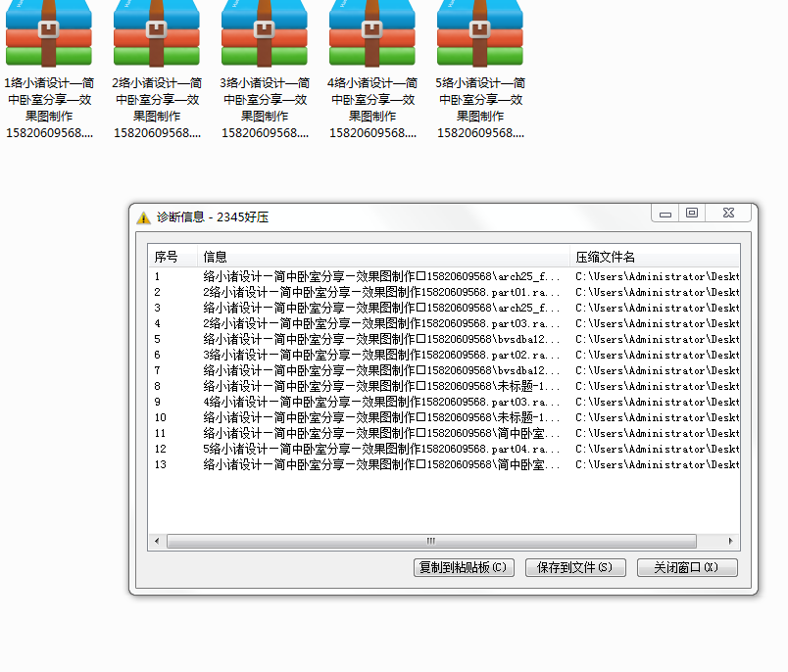
Task: Select row 11 with 简中卧室 message
Action: [444, 433]
